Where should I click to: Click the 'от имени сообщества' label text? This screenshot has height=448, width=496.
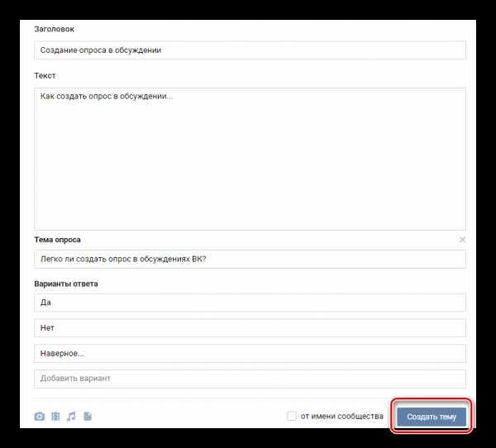342,416
